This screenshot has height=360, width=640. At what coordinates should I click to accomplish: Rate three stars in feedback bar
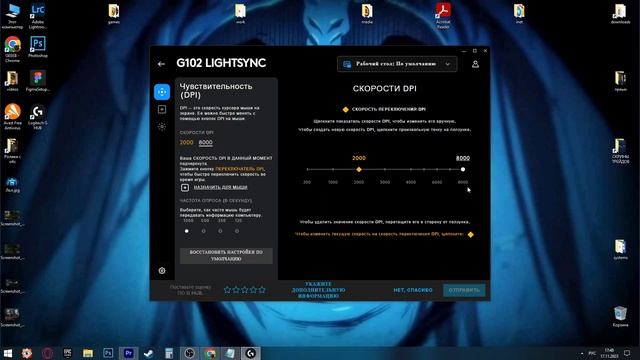(x=244, y=290)
